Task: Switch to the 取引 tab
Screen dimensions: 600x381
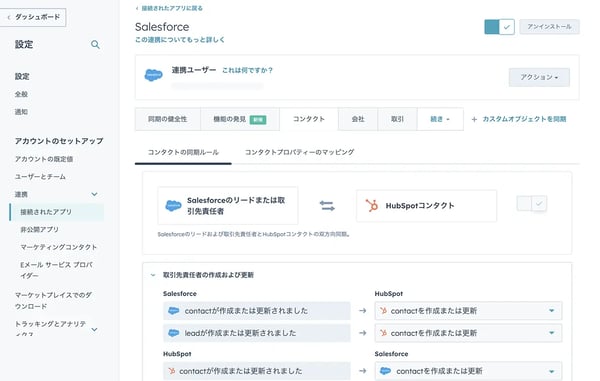Action: pyautogui.click(x=398, y=119)
